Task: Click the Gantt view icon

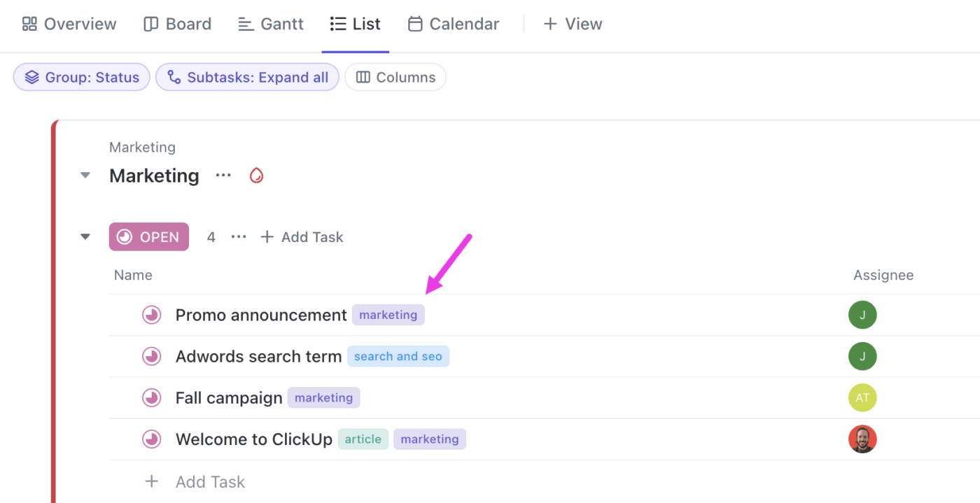Action: [246, 23]
